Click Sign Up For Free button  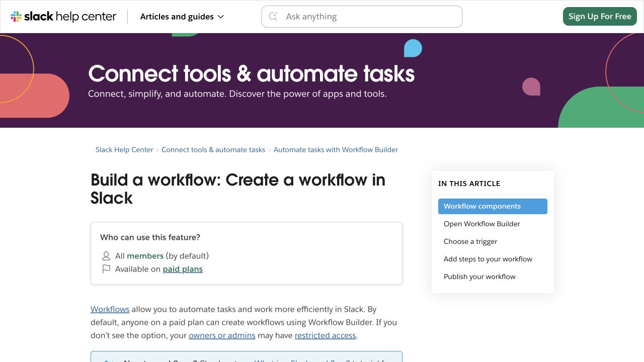click(x=600, y=17)
